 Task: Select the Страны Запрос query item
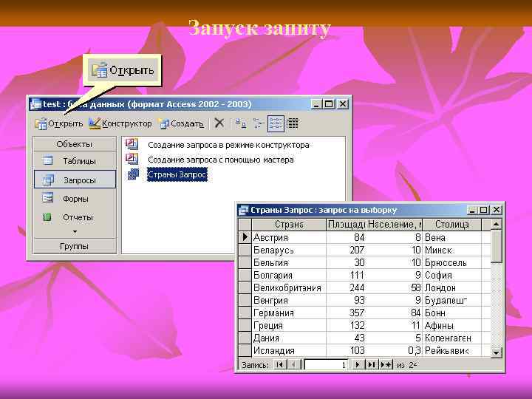pyautogui.click(x=177, y=174)
